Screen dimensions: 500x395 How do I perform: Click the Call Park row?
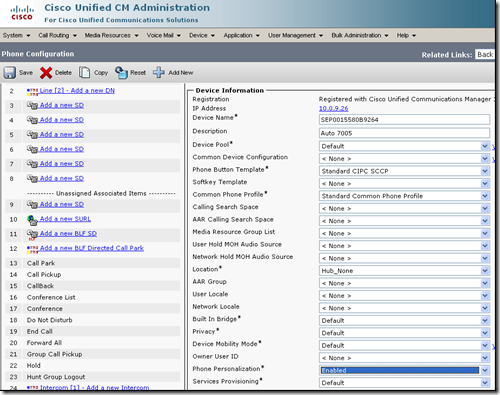pyautogui.click(x=93, y=263)
